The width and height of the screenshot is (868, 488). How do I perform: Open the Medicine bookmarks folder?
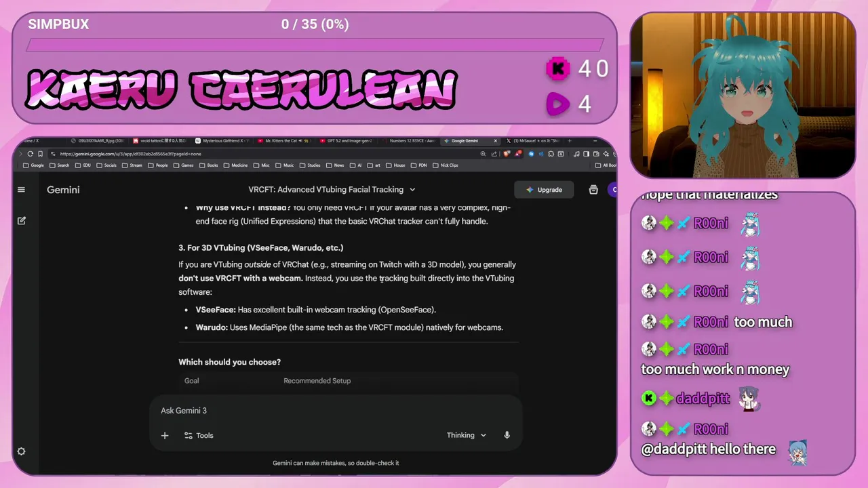[x=236, y=165]
